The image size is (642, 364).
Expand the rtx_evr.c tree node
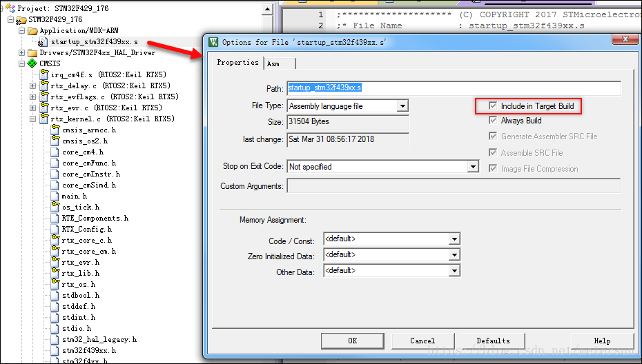pos(32,108)
